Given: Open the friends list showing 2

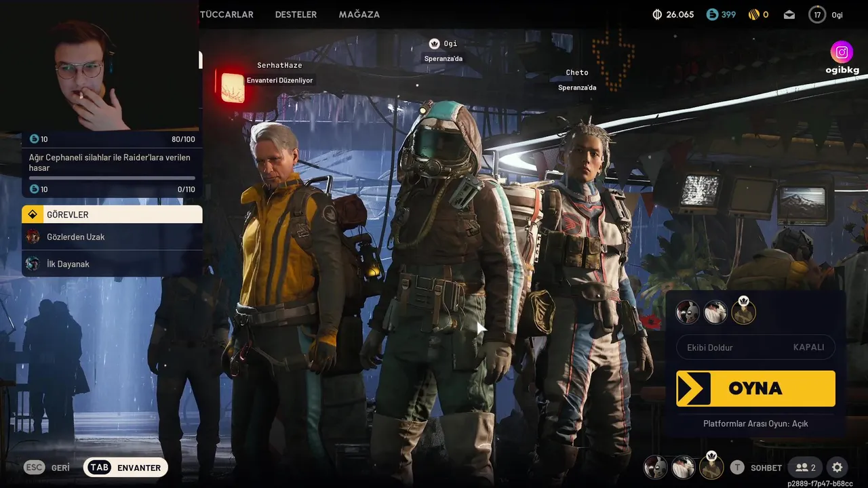Looking at the screenshot, I should click(806, 468).
